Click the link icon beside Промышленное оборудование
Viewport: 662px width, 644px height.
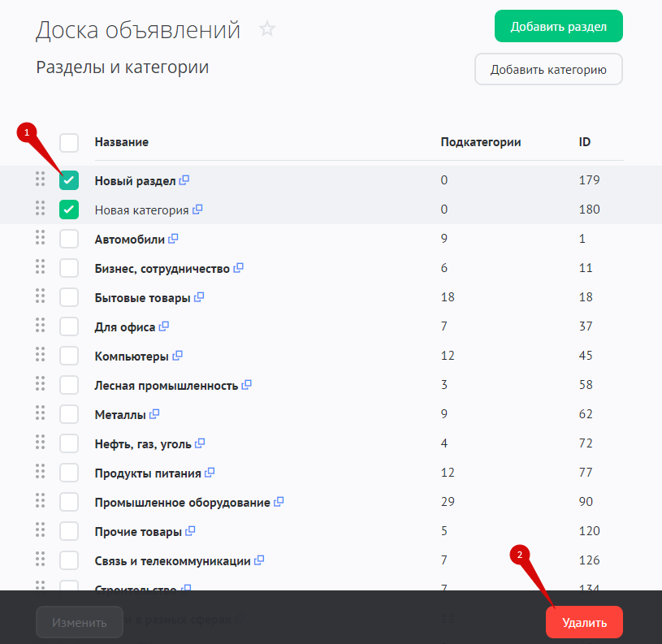pyautogui.click(x=279, y=502)
